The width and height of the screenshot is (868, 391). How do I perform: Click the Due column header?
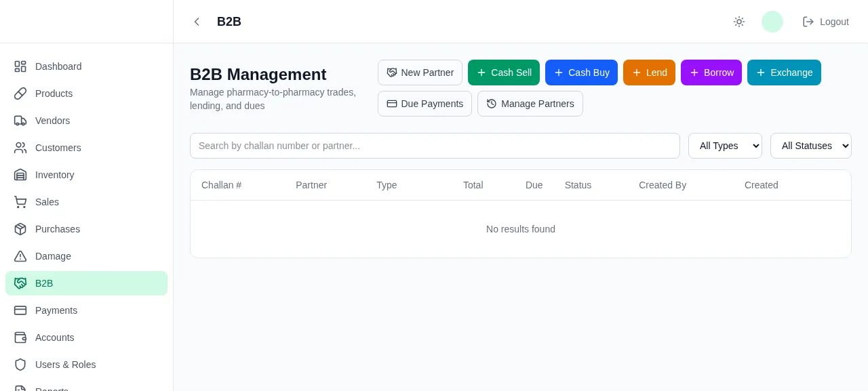point(534,185)
